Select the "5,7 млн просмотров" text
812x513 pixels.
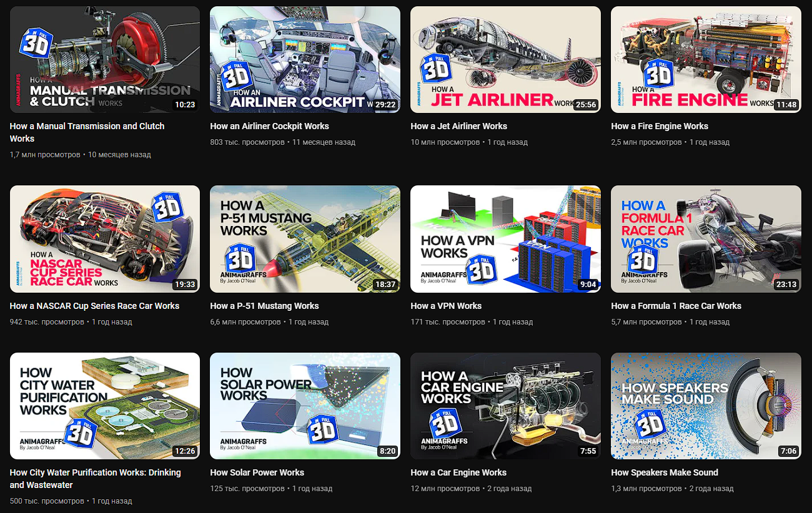[646, 322]
